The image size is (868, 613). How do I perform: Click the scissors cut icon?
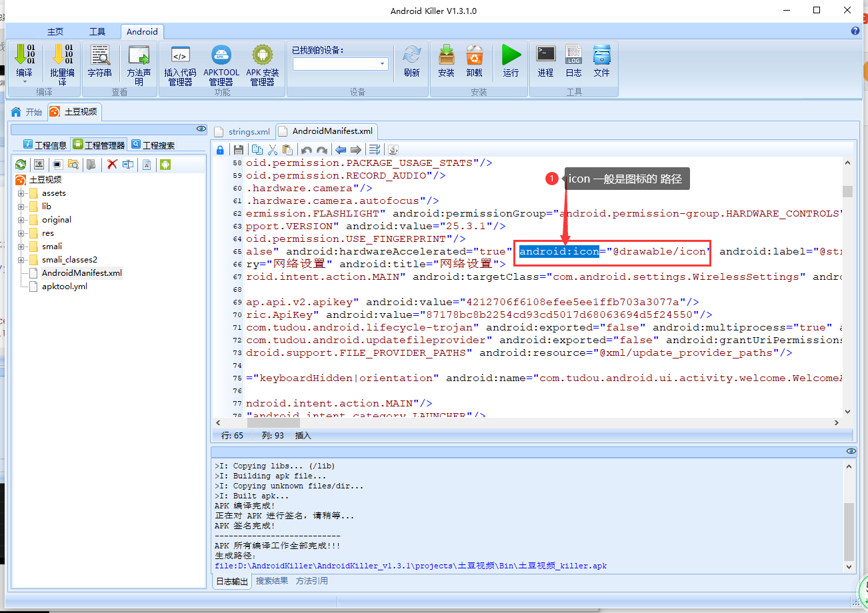(x=272, y=150)
